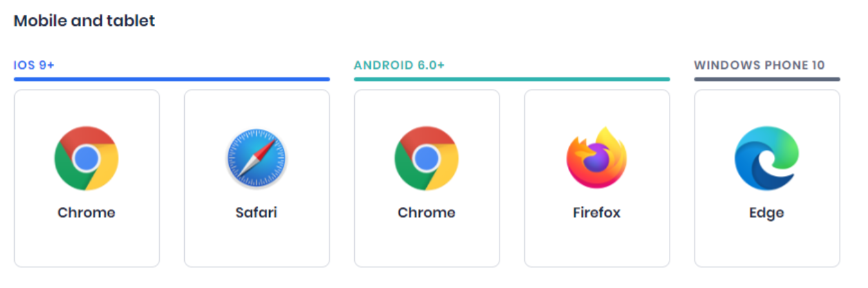Click the Chrome label in the Android section
The image size is (868, 288).
pyautogui.click(x=426, y=213)
